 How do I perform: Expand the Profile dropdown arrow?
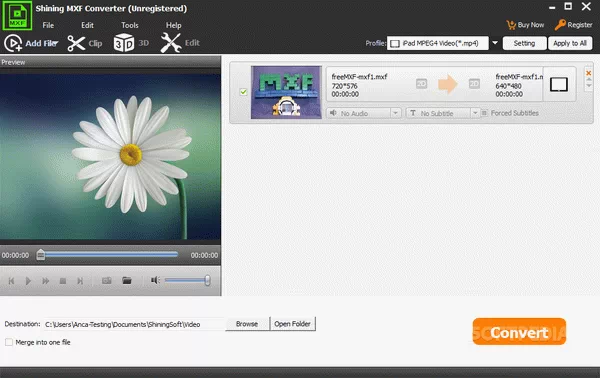pos(495,43)
